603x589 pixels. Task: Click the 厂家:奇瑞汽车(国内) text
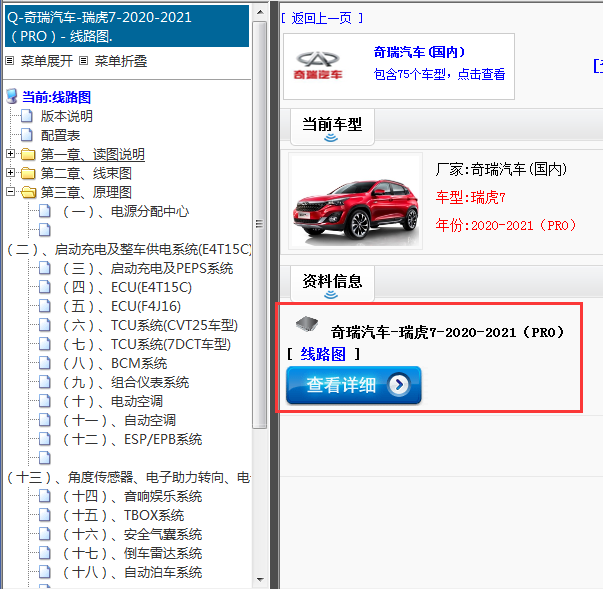tap(501, 169)
